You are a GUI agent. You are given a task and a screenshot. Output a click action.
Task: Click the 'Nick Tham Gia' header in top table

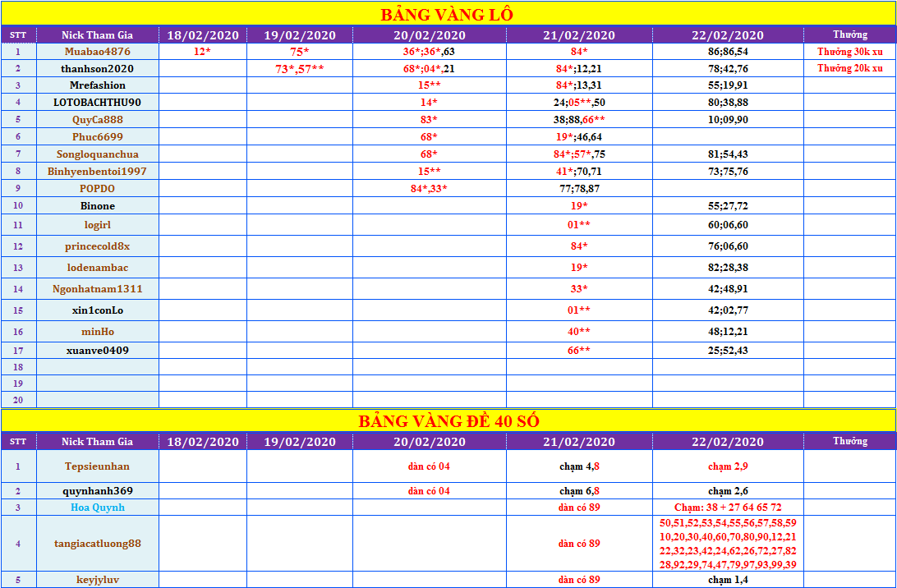(x=97, y=34)
